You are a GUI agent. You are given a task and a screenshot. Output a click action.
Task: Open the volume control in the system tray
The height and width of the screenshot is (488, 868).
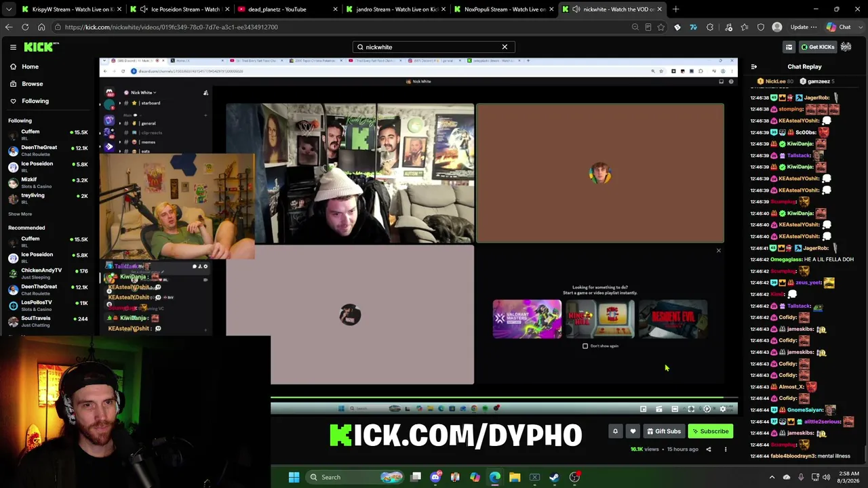(826, 477)
